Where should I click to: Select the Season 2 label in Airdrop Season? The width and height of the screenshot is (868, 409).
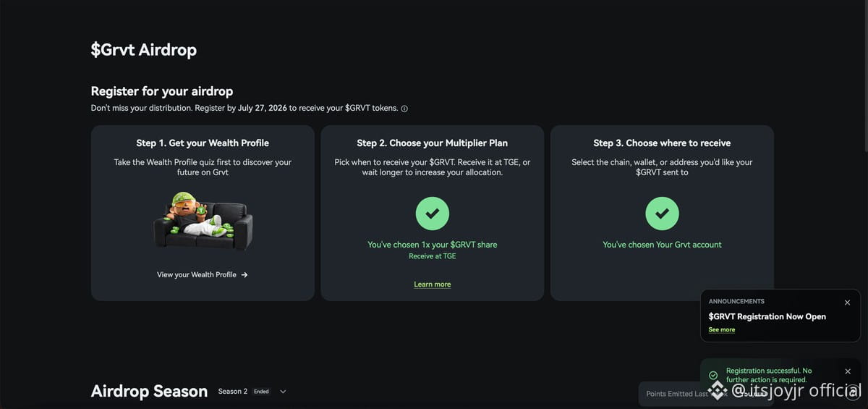coord(233,392)
